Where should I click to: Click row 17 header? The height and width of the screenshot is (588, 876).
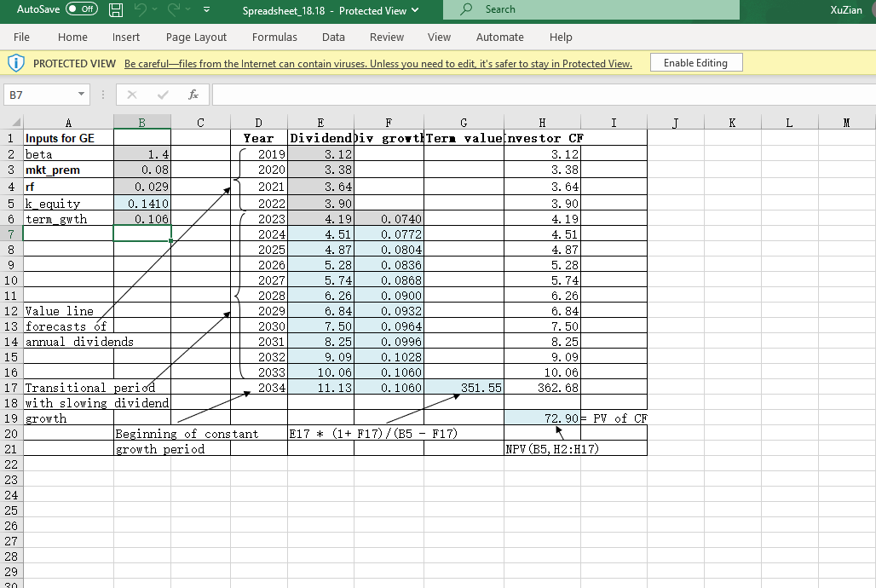(11, 388)
